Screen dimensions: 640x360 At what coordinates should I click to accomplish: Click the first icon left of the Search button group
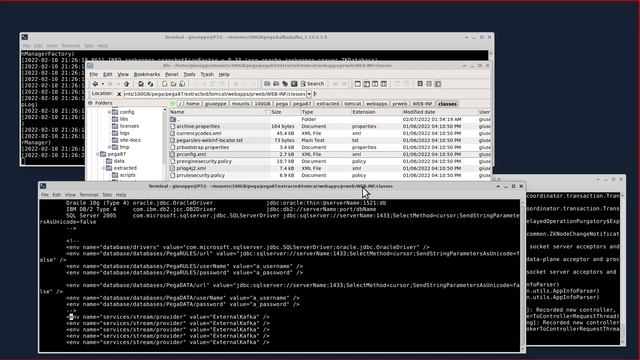coord(267,84)
